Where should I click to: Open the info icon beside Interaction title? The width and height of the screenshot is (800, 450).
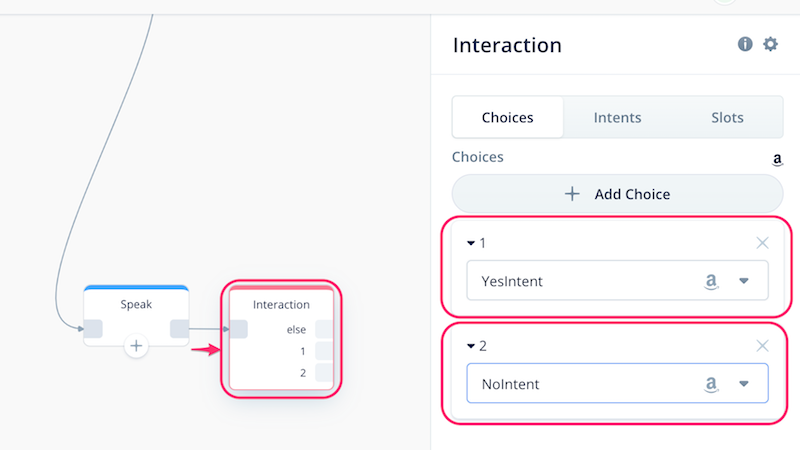click(x=745, y=44)
